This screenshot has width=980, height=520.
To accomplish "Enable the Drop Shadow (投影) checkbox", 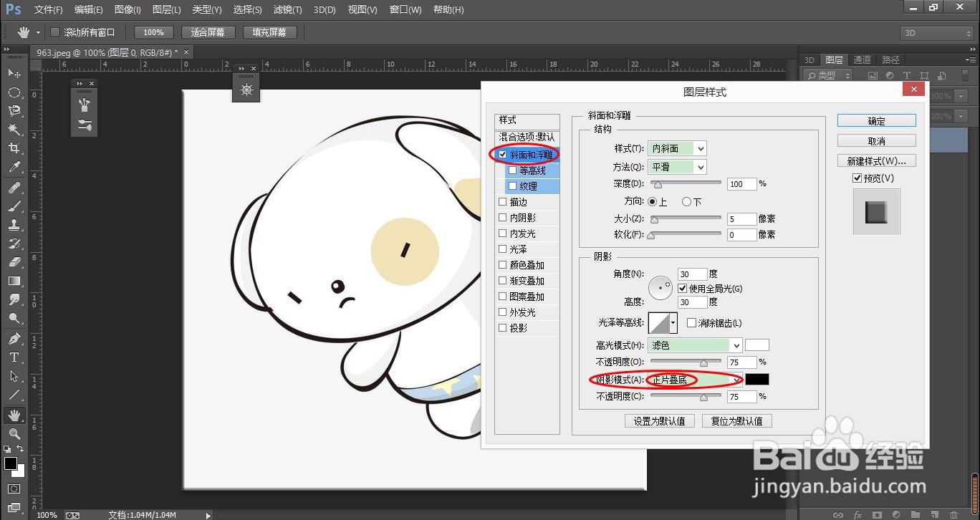I will point(503,328).
